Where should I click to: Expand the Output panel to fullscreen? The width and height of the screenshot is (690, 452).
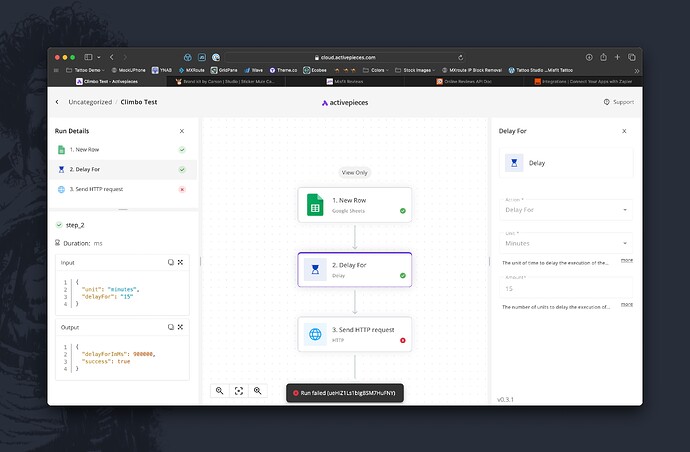[181, 327]
